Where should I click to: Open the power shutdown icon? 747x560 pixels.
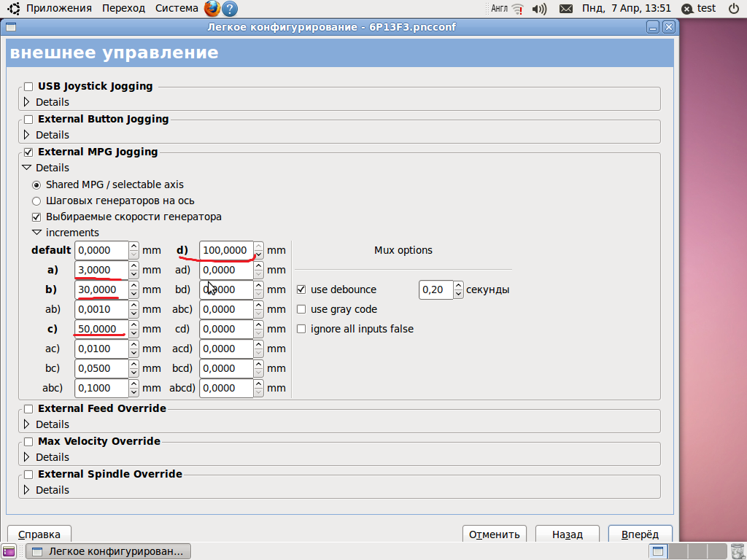734,8
